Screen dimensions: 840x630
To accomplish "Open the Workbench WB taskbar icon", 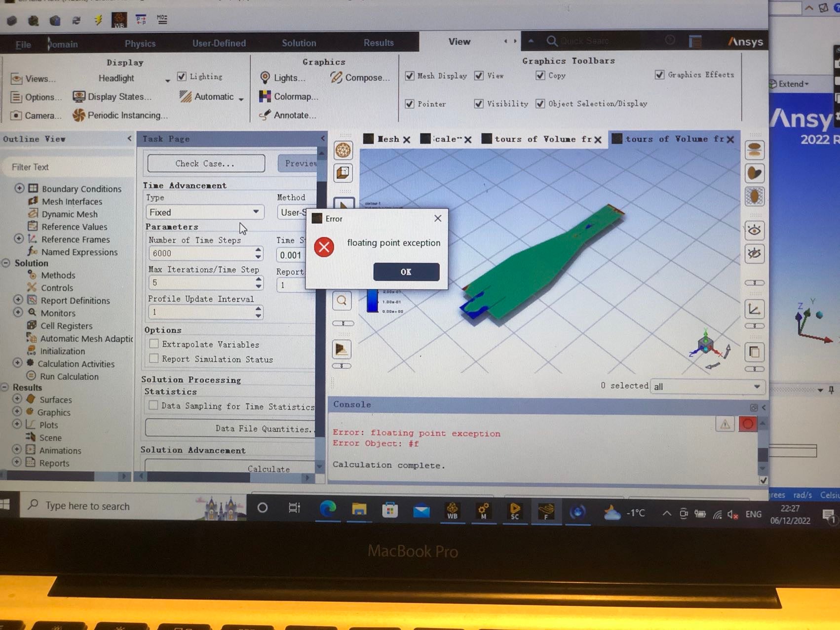I will (x=452, y=511).
